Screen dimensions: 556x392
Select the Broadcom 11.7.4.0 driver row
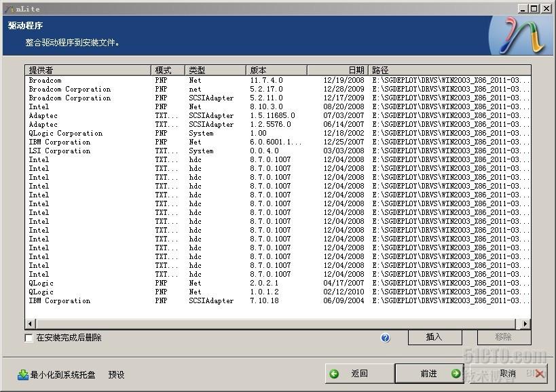tap(278, 81)
